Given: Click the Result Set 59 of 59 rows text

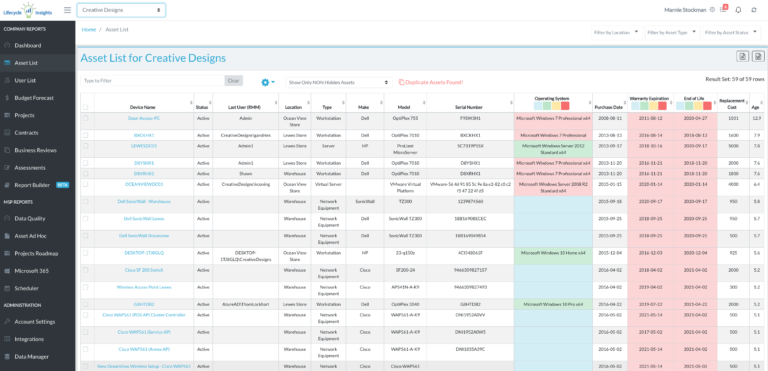Looking at the screenshot, I should coord(735,78).
